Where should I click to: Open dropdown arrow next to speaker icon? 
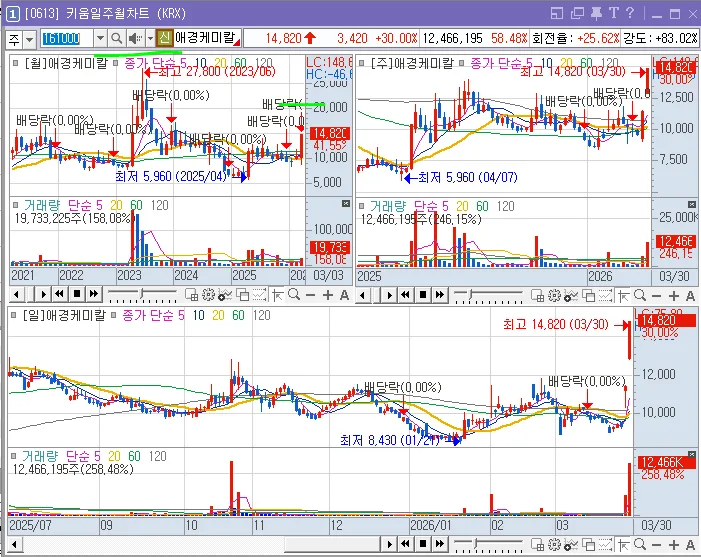pos(150,39)
